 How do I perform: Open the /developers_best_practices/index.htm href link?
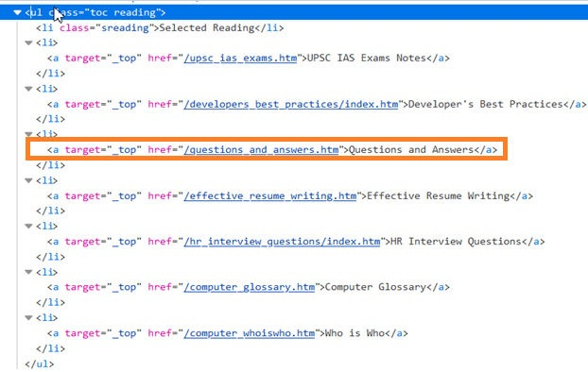[290, 104]
